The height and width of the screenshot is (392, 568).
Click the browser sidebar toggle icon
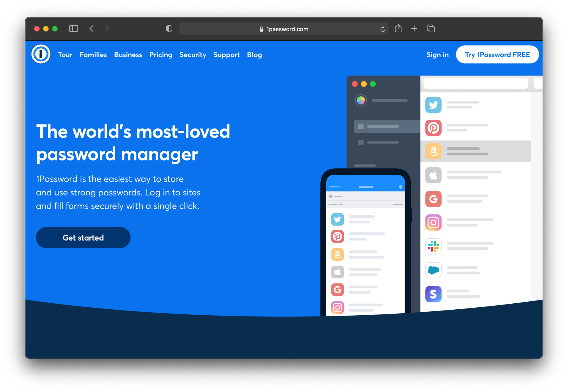click(73, 29)
